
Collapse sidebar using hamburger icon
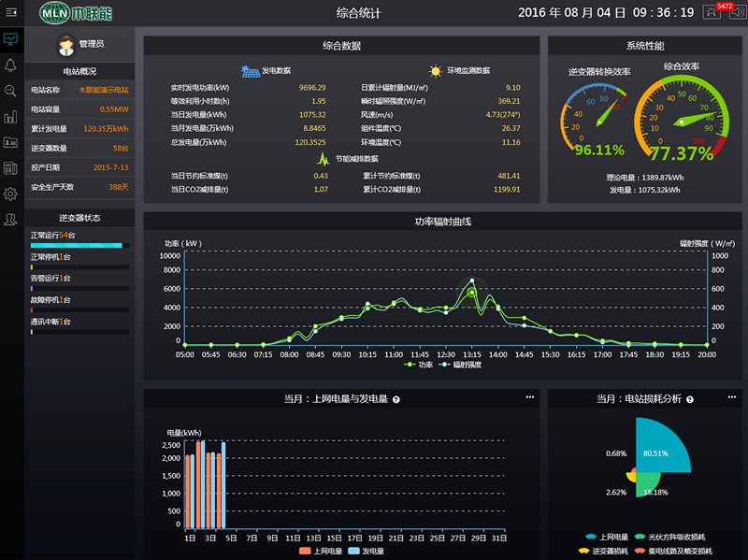[12, 12]
